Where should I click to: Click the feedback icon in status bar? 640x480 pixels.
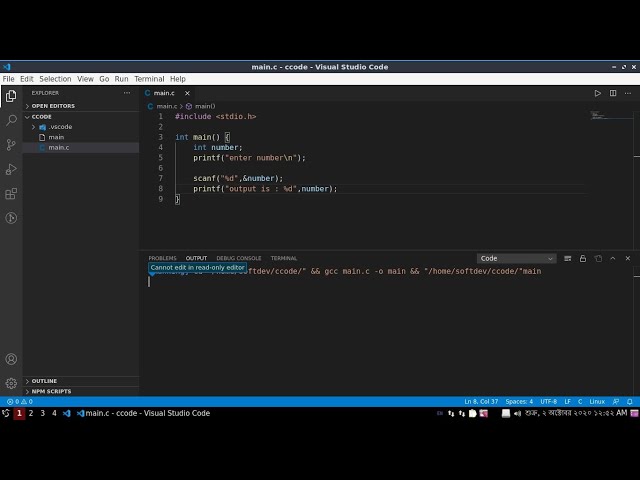pos(616,402)
